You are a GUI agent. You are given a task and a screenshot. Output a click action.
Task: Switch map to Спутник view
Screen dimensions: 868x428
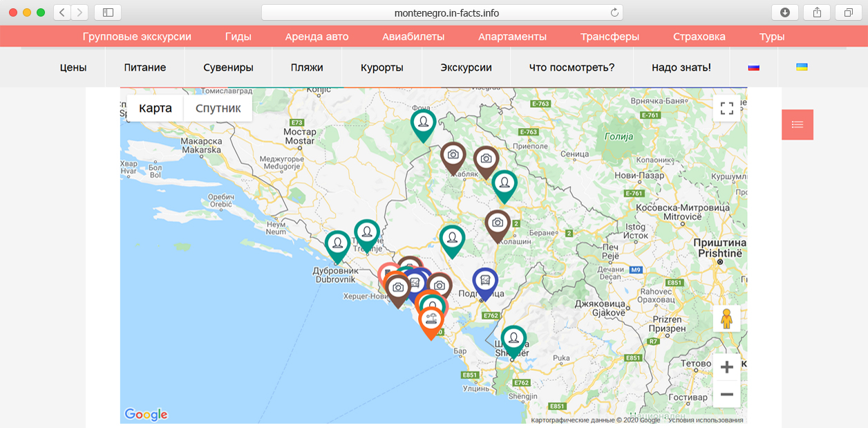[x=218, y=108]
